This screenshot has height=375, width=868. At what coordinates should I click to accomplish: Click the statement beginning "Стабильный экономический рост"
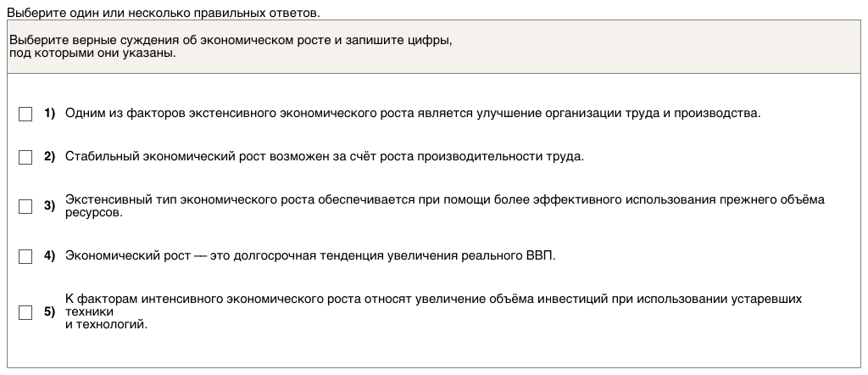point(325,157)
